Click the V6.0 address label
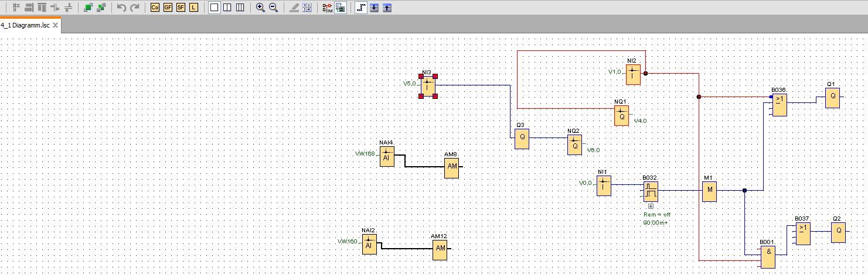 594,150
